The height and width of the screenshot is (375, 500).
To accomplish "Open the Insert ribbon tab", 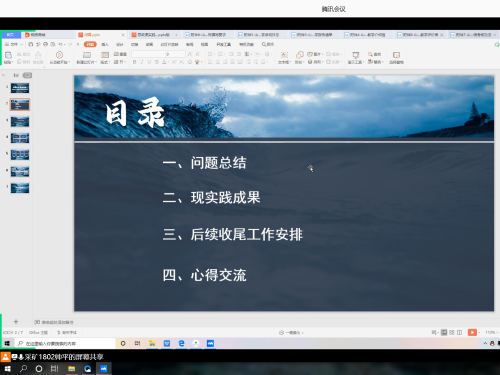I will pos(105,44).
